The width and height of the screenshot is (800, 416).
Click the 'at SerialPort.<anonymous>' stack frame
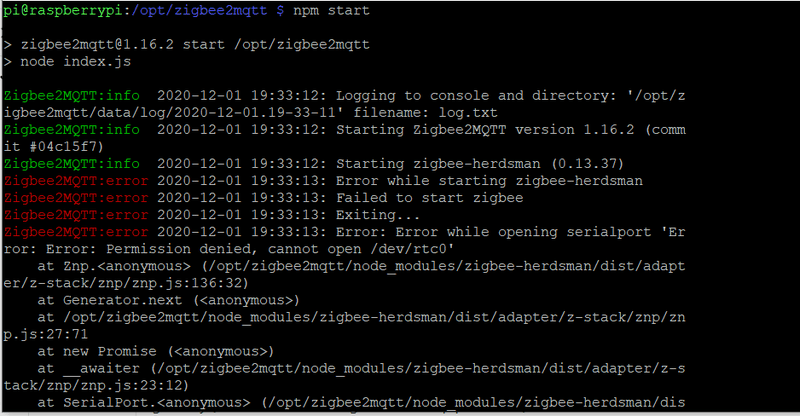pos(143,402)
